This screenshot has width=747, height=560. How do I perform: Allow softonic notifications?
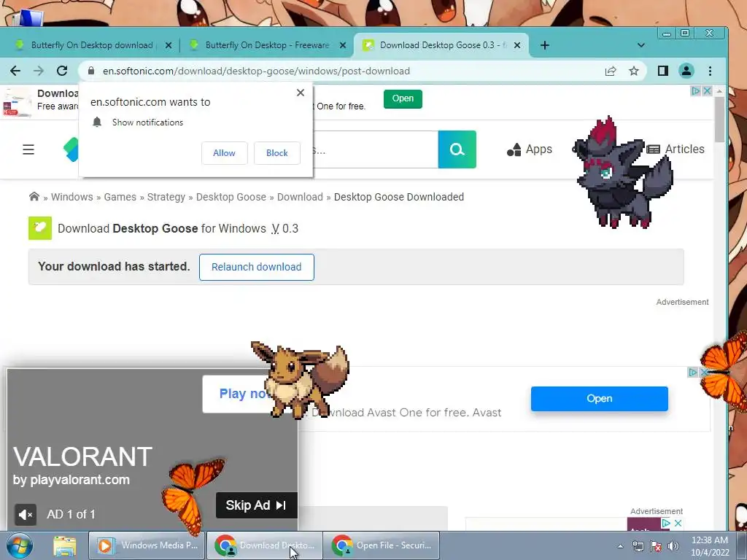[x=225, y=153]
